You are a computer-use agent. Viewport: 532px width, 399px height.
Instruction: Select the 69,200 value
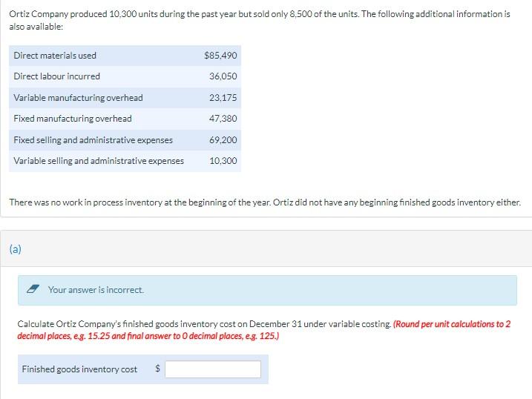coord(223,140)
